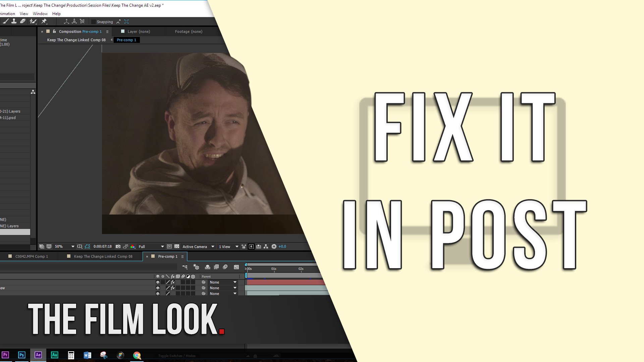
Task: Open the Graph Editor in the timeline
Action: point(236,267)
